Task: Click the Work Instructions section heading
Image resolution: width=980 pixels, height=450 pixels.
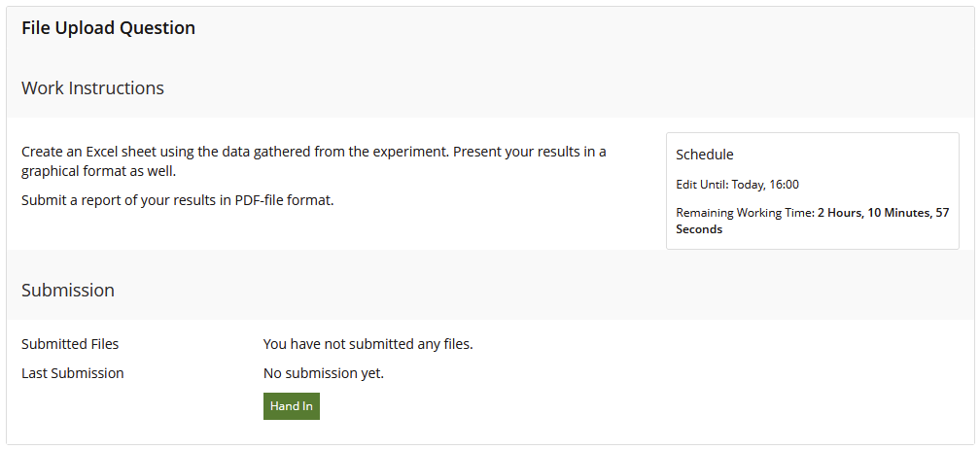Action: coord(92,88)
